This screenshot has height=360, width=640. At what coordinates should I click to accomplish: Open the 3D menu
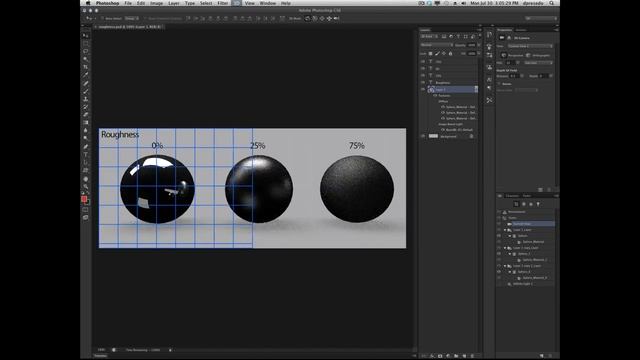[x=237, y=3]
